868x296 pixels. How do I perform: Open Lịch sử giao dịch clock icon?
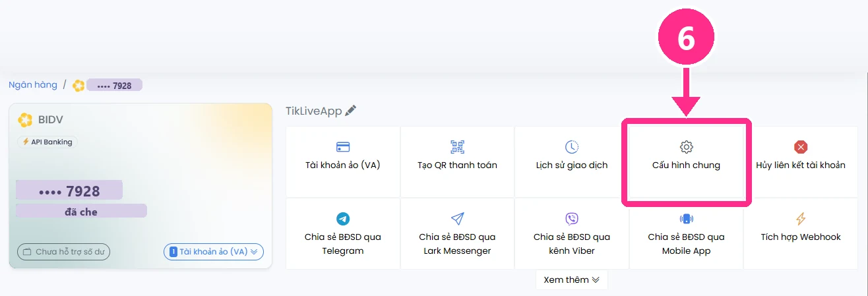click(572, 147)
